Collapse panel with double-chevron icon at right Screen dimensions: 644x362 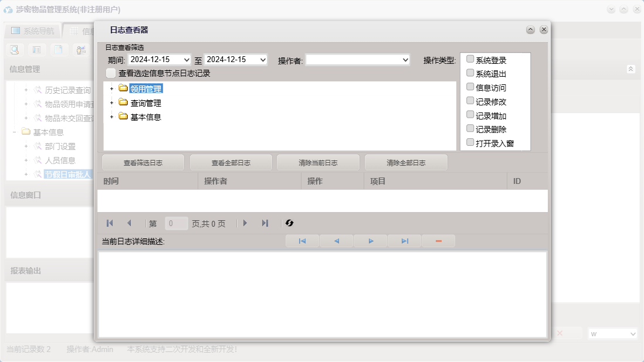(631, 69)
